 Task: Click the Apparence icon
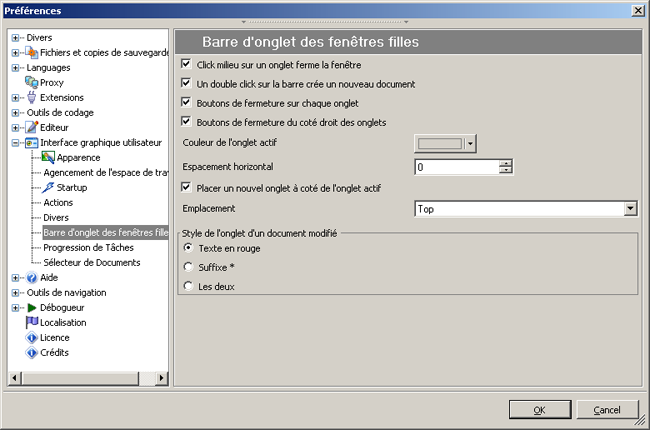[48, 157]
